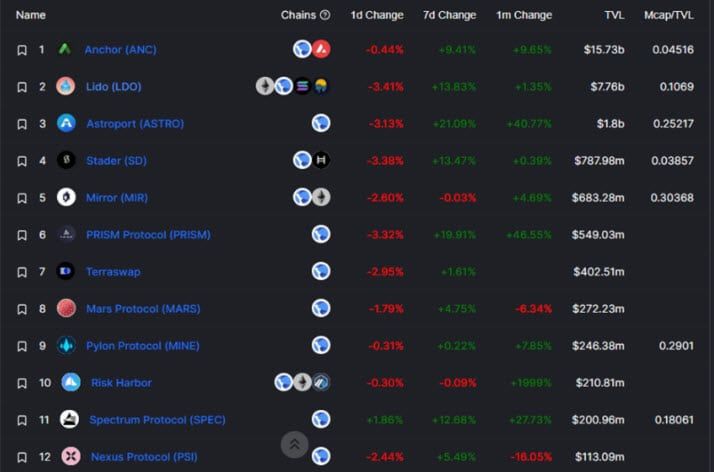Click the Mars Protocol red logo icon
The image size is (714, 472).
[x=66, y=309]
